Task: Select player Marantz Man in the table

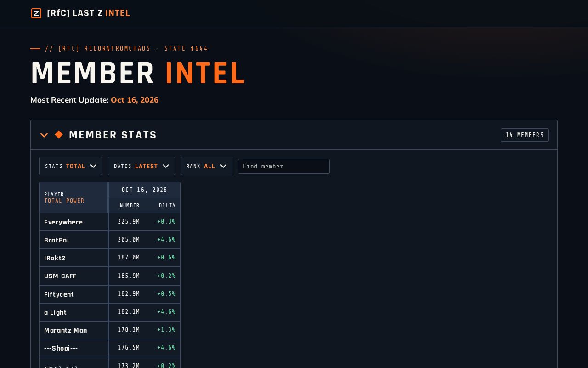Action: 65,330
